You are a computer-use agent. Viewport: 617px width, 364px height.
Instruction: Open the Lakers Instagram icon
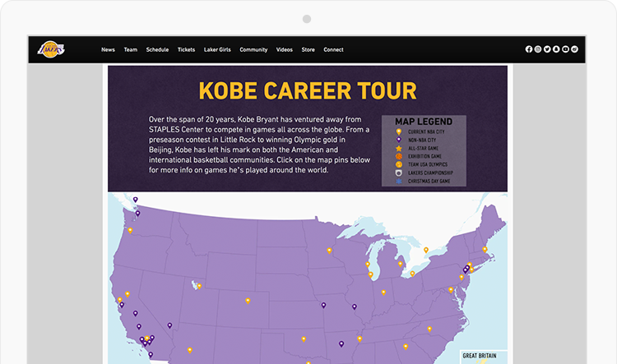[538, 49]
